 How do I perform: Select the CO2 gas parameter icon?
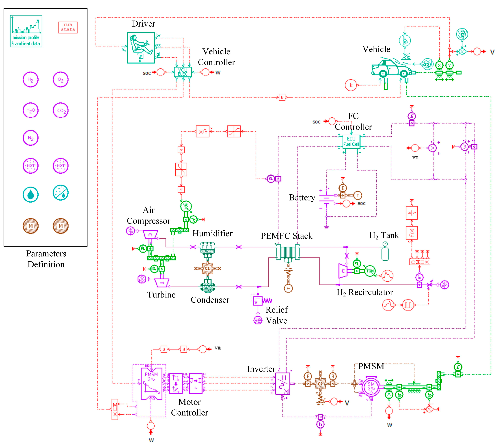61,110
